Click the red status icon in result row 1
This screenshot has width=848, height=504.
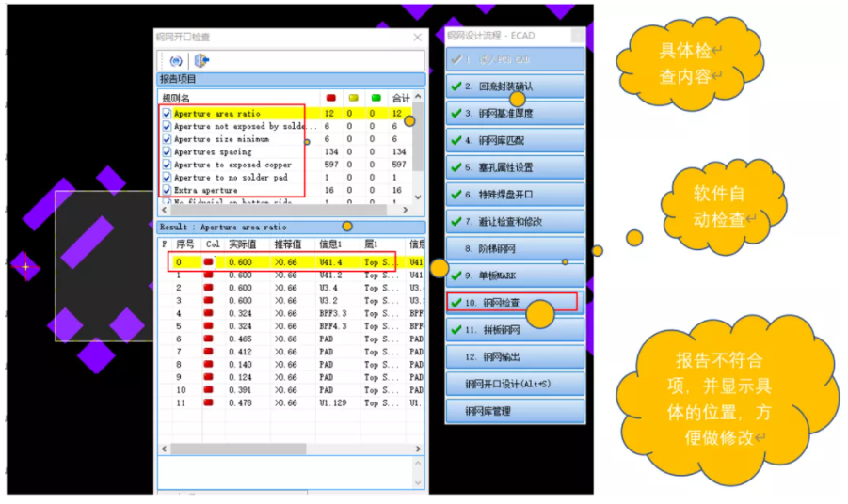click(208, 275)
